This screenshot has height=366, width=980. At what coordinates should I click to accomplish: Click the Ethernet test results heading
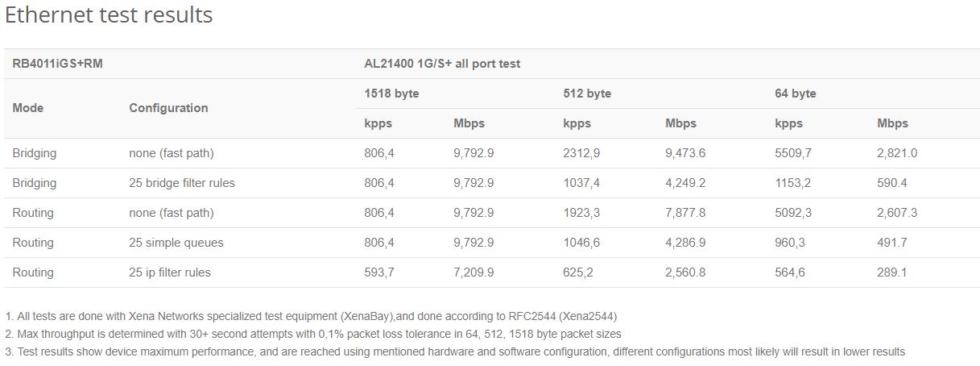click(109, 15)
